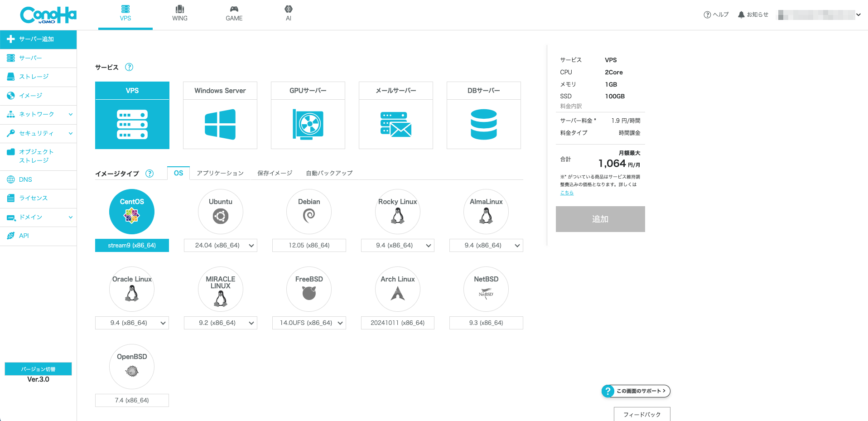Select the Ubuntu operating system icon
Image resolution: width=868 pixels, height=421 pixels.
pos(221,212)
